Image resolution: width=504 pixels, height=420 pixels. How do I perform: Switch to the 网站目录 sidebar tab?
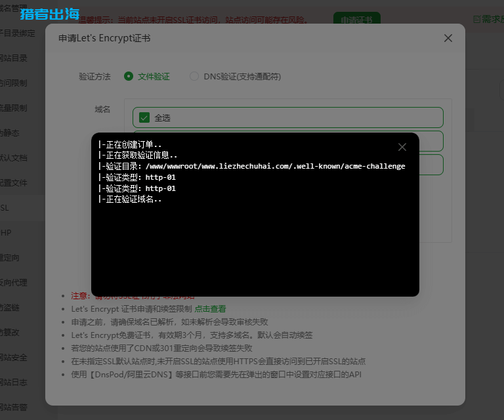click(14, 58)
